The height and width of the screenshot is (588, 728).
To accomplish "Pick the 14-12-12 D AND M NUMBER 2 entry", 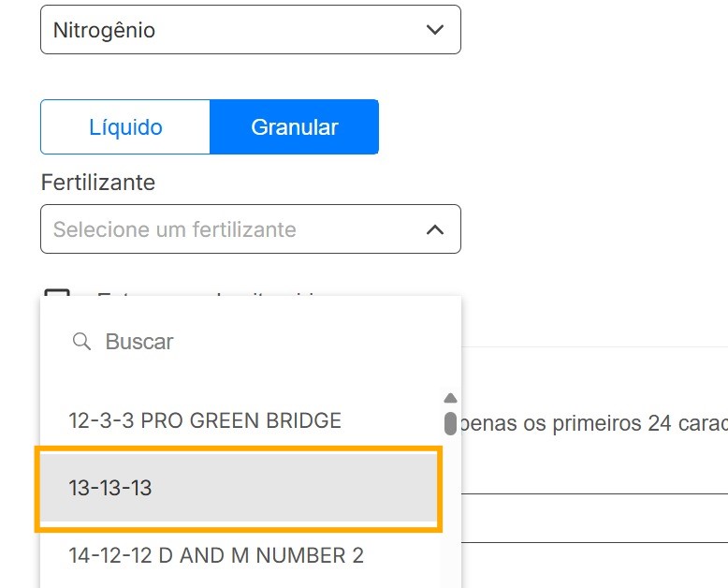I will [x=216, y=555].
